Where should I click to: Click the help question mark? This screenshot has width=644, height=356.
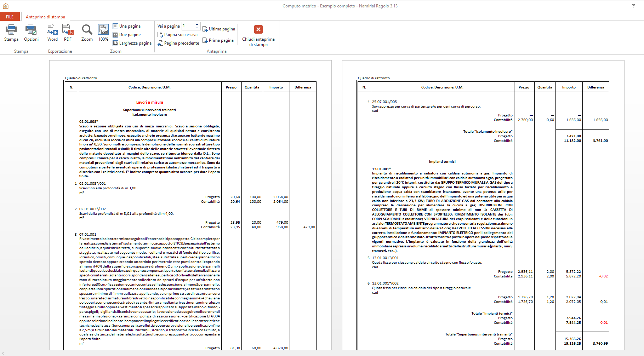click(633, 6)
